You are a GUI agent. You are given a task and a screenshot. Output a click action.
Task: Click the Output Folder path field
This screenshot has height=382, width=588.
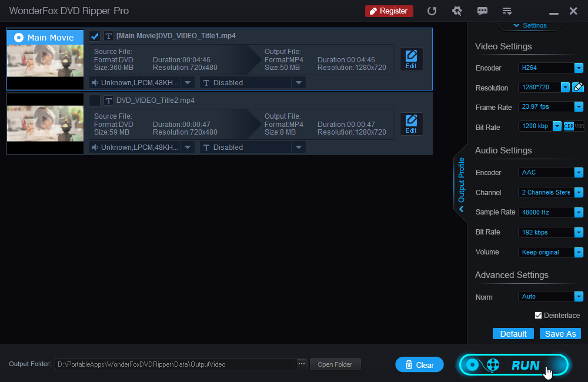pyautogui.click(x=175, y=364)
